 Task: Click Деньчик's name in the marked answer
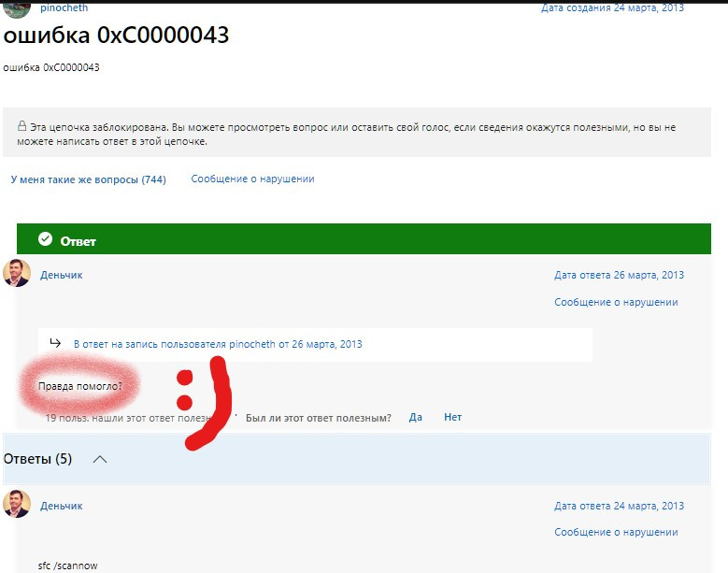(x=62, y=275)
